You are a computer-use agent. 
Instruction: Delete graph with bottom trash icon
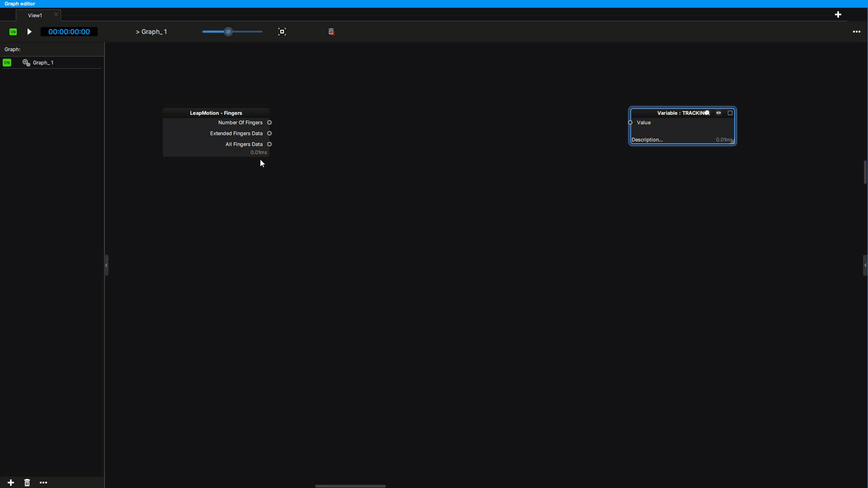(x=27, y=483)
